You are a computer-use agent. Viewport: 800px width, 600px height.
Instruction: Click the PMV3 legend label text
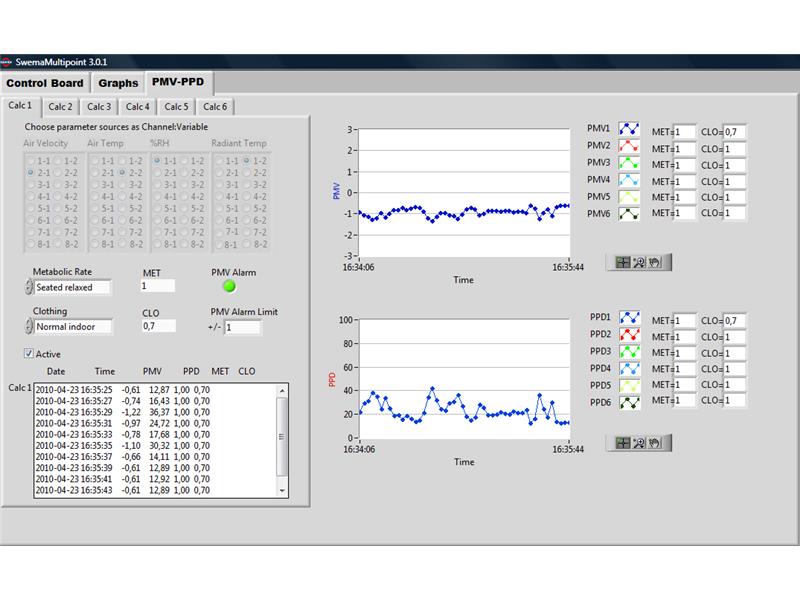[x=598, y=162]
